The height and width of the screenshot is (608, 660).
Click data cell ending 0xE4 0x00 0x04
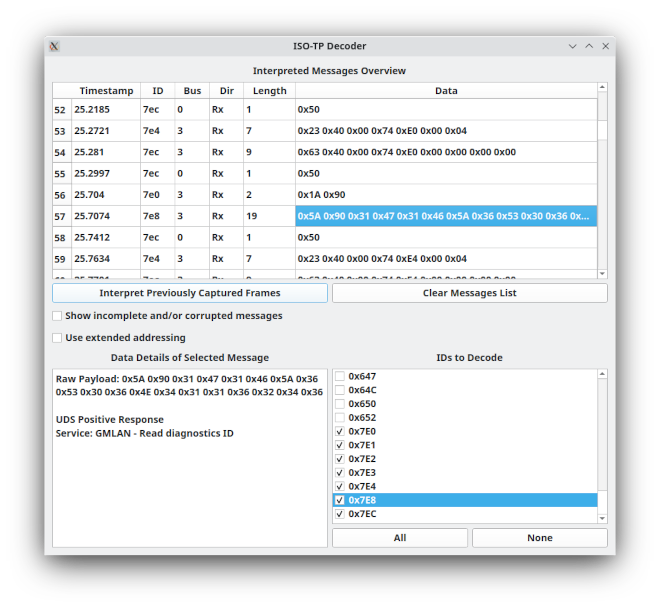(x=446, y=259)
